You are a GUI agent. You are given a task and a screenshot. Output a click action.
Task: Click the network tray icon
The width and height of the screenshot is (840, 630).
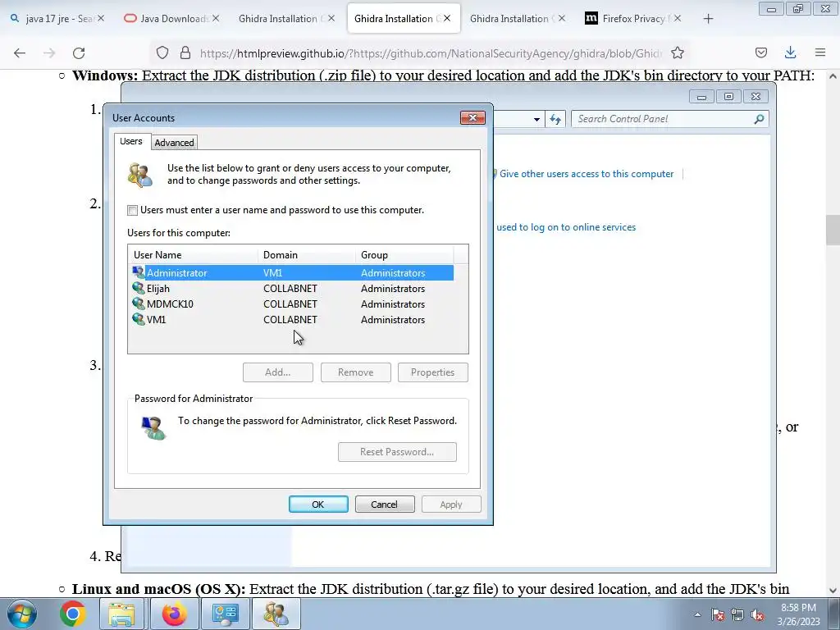[737, 614]
